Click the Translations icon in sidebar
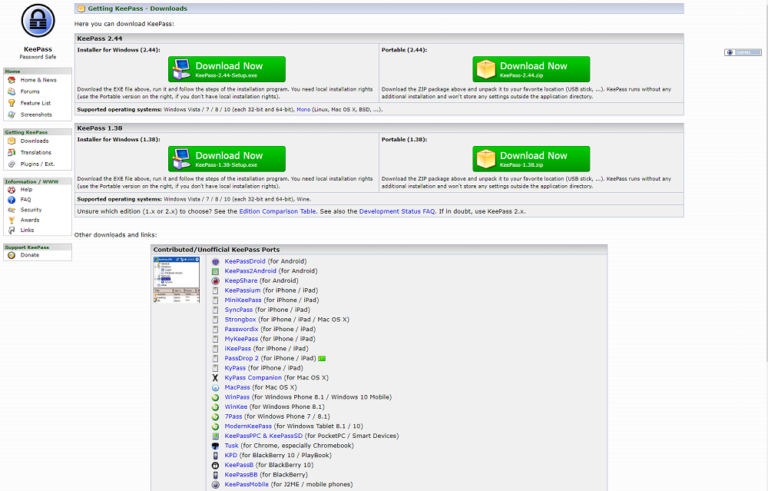Screen dimensions: 768x491 [11, 152]
